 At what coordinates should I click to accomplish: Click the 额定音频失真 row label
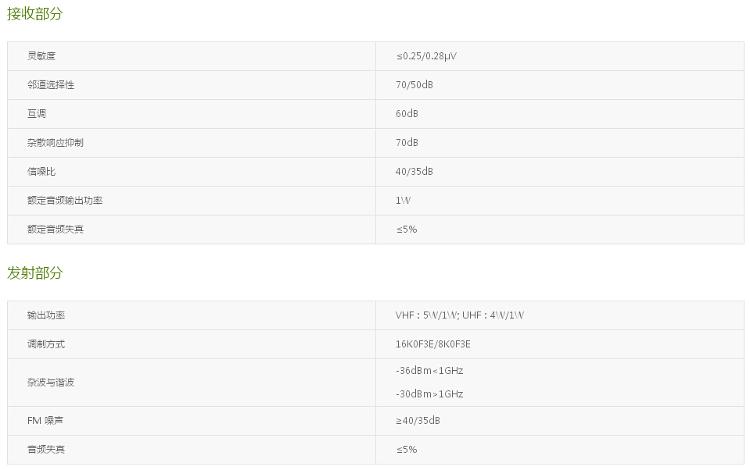[55, 230]
